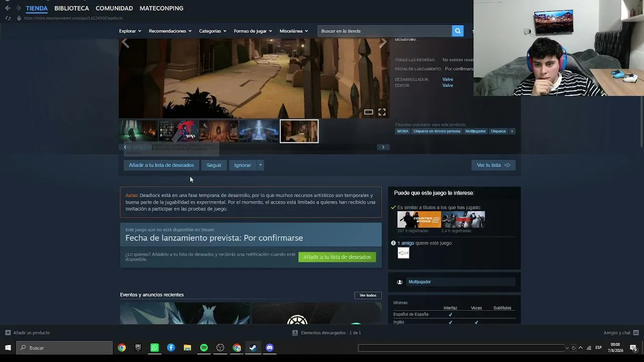Click the Añadir un producto plus icon
The width and height of the screenshot is (644, 362).
tap(8, 333)
